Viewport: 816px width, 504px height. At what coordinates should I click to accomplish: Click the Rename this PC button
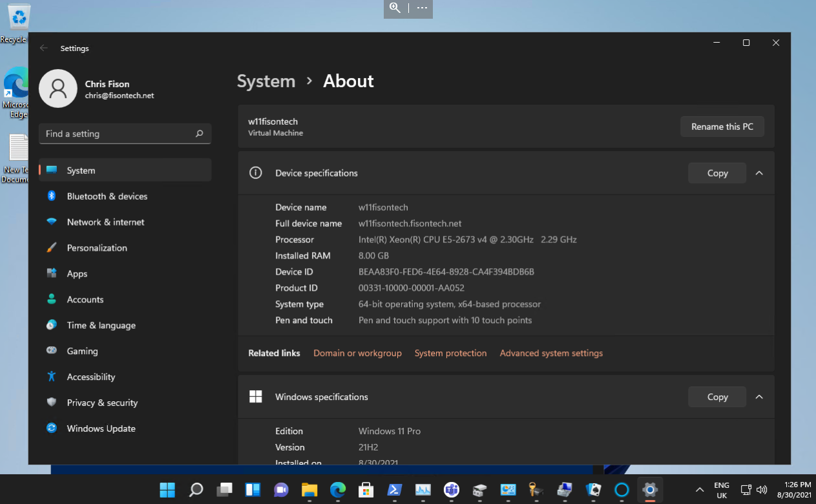(x=722, y=127)
